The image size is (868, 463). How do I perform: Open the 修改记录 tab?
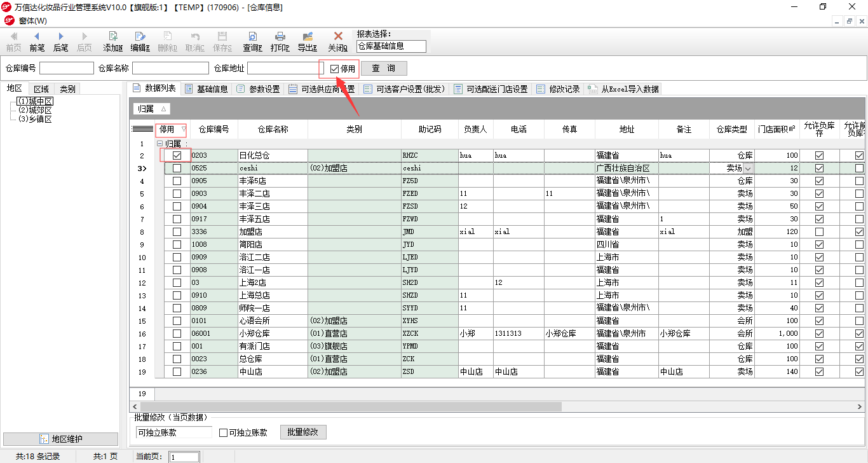[x=559, y=89]
